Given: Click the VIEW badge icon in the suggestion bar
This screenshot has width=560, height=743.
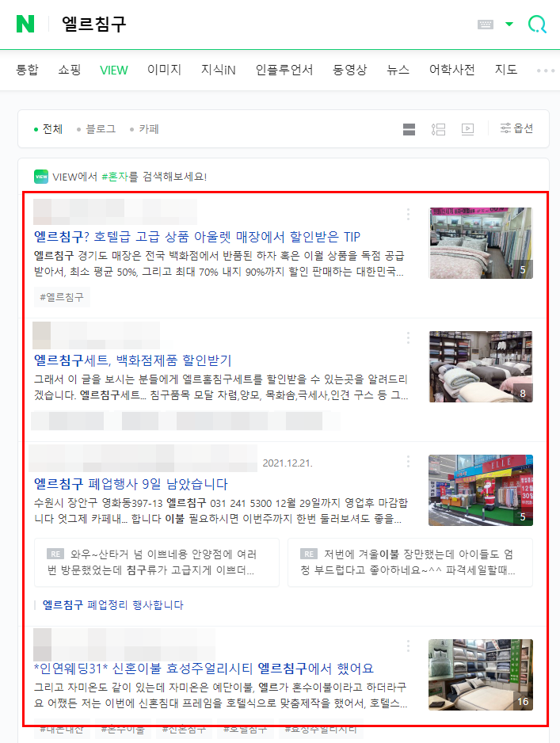Looking at the screenshot, I should point(41,177).
